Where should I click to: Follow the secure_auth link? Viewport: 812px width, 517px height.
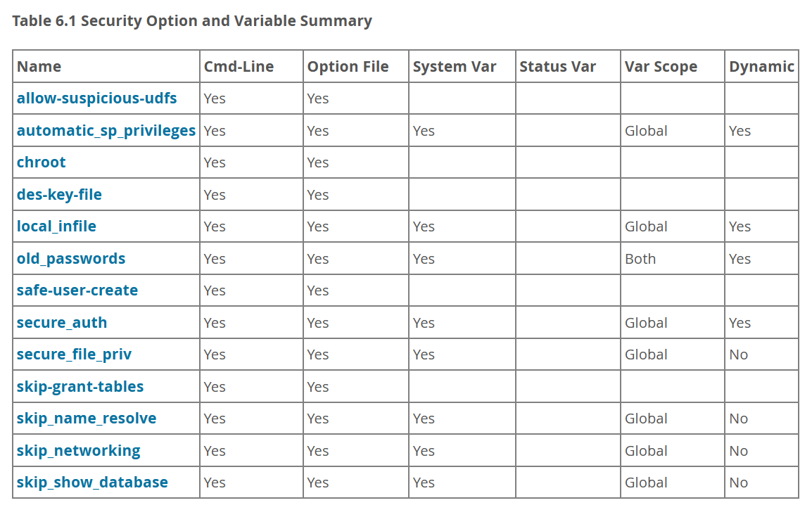point(62,323)
